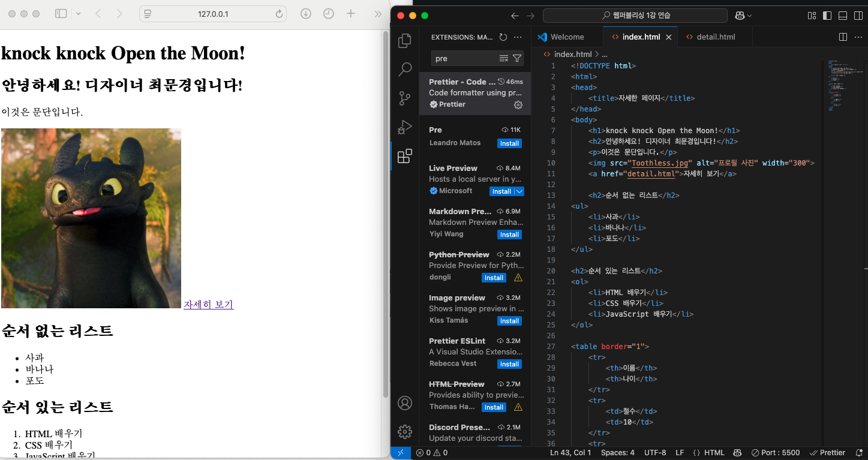Toggle the VS Code bottom panel

842,16
